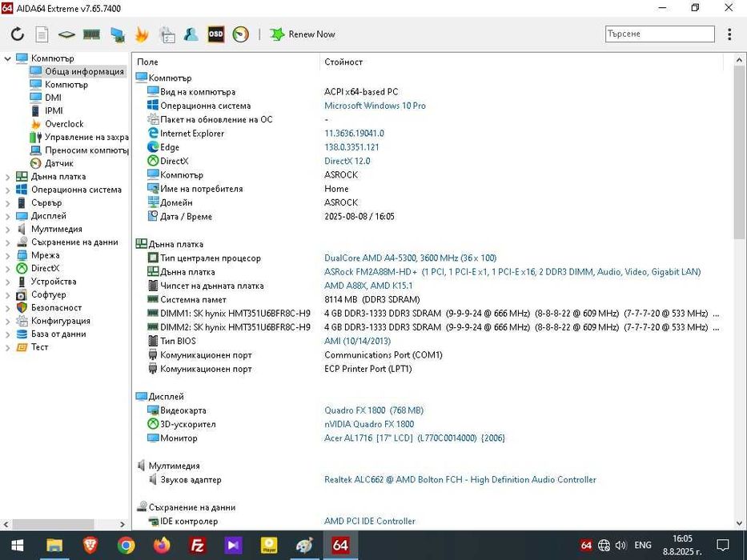
Task: Expand the Мрежа tree node
Action: click(x=7, y=255)
